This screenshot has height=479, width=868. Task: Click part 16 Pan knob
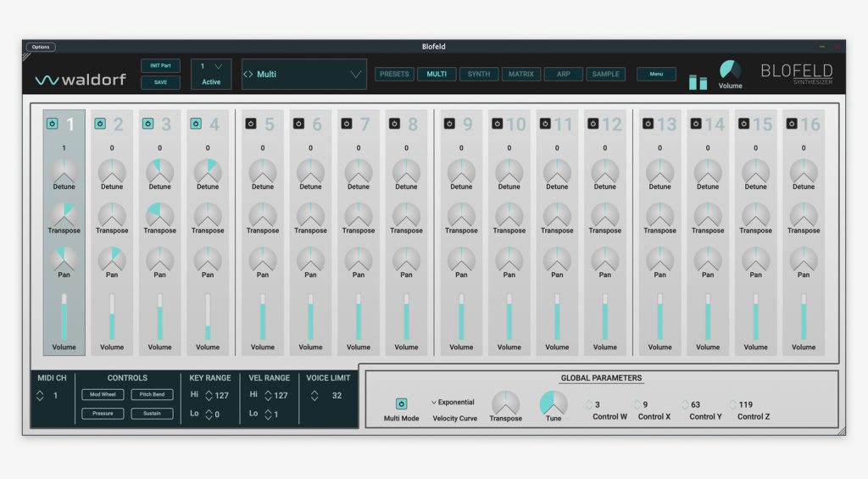click(x=804, y=259)
